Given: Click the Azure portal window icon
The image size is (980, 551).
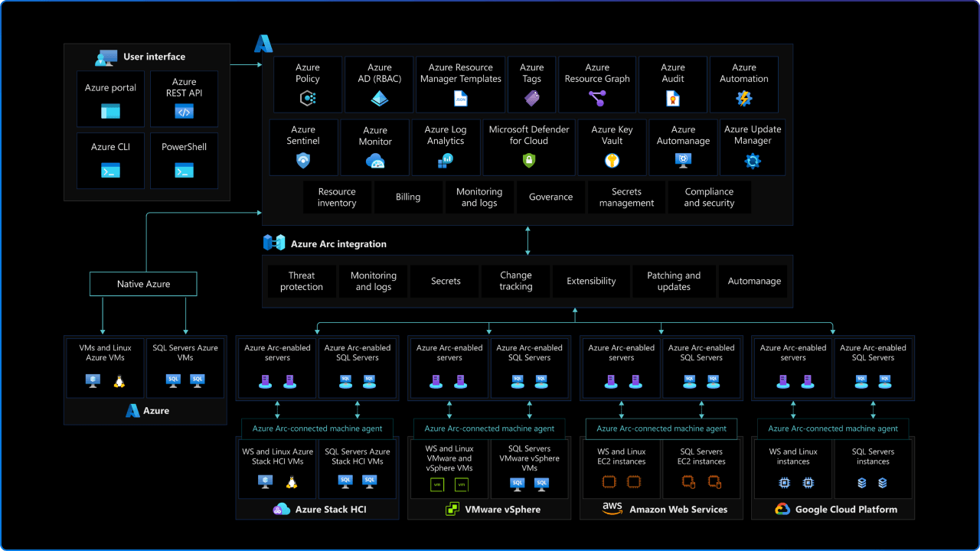Looking at the screenshot, I should (x=111, y=112).
